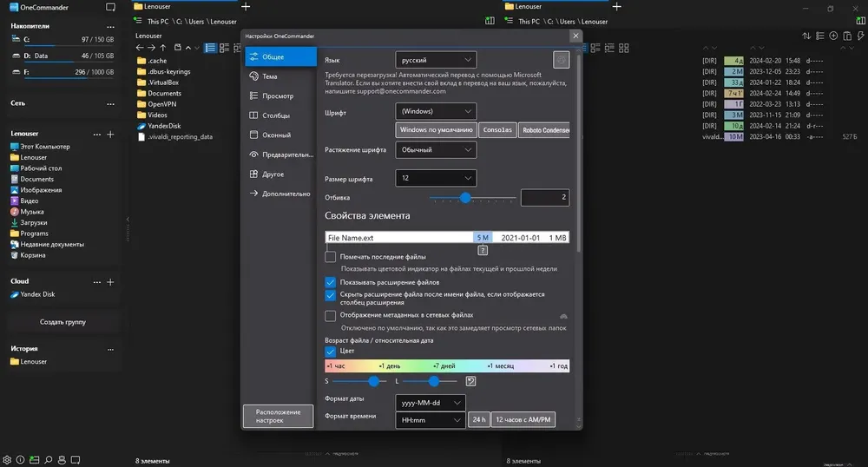868x467 pixels.
Task: Uncheck Показывать расширение файлов
Action: click(x=331, y=282)
